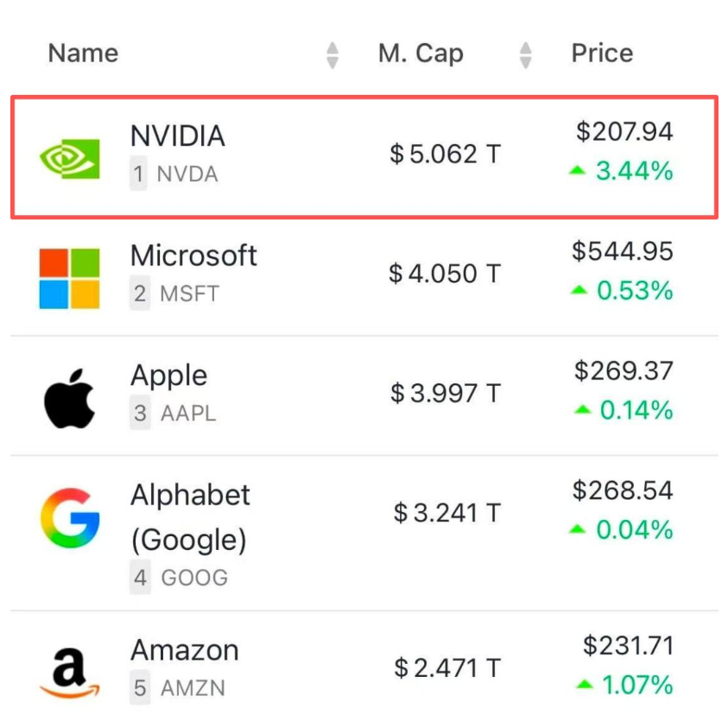Viewport: 728px width, 721px height.
Task: Click Apple's $269.37 share price
Action: click(x=624, y=371)
